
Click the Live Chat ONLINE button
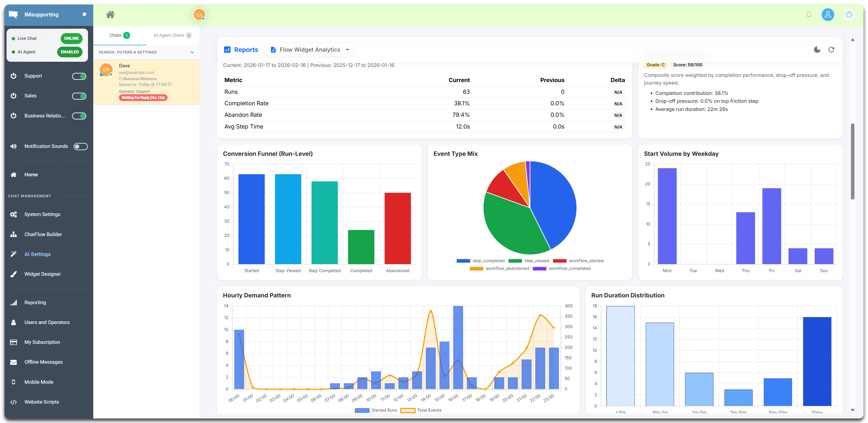tap(71, 39)
